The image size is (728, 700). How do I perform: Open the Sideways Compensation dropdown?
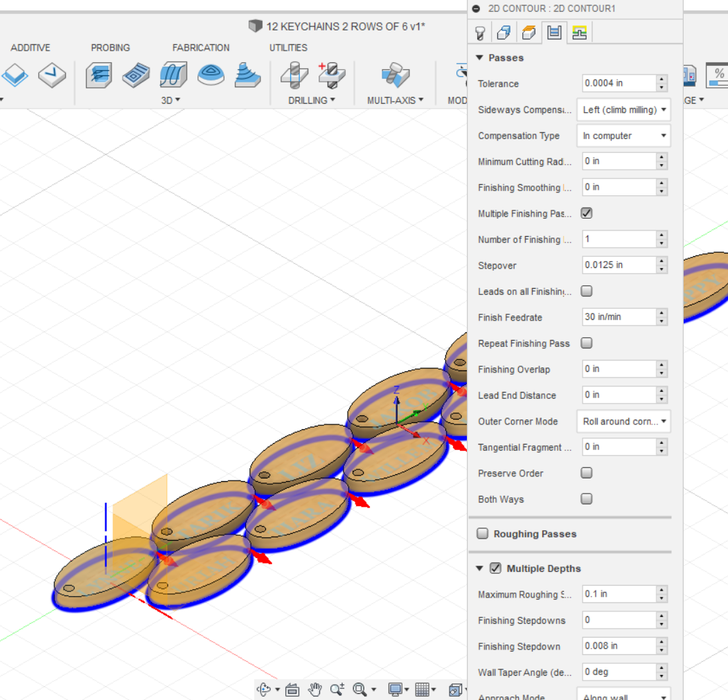pos(623,109)
